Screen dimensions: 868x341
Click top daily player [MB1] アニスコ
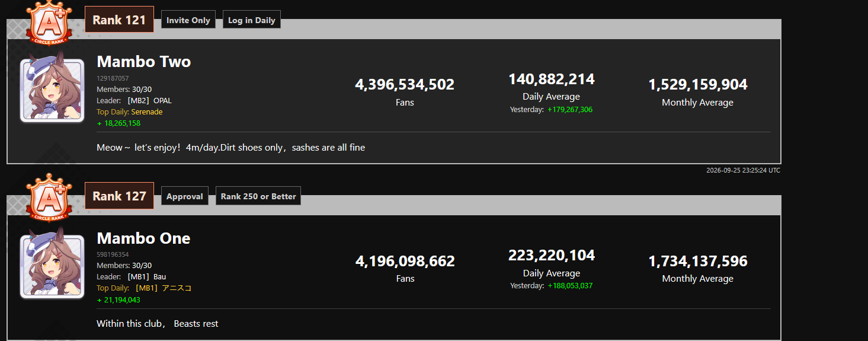point(162,288)
